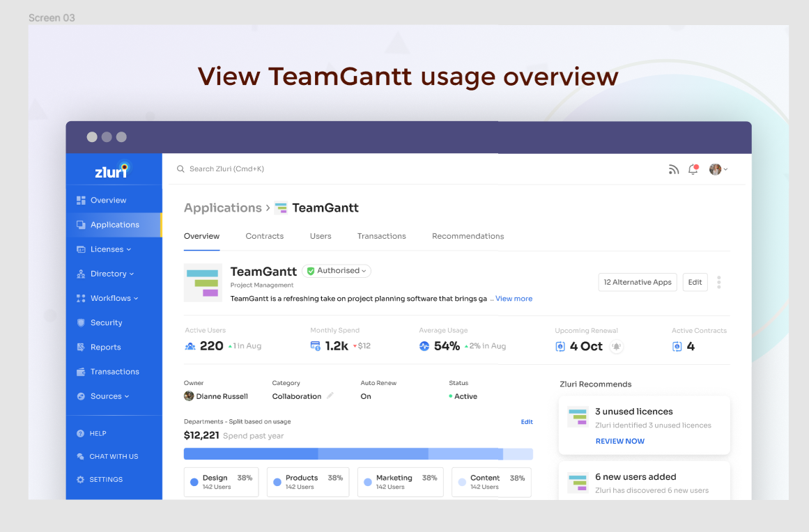Click the department spend usage bar

click(x=358, y=453)
